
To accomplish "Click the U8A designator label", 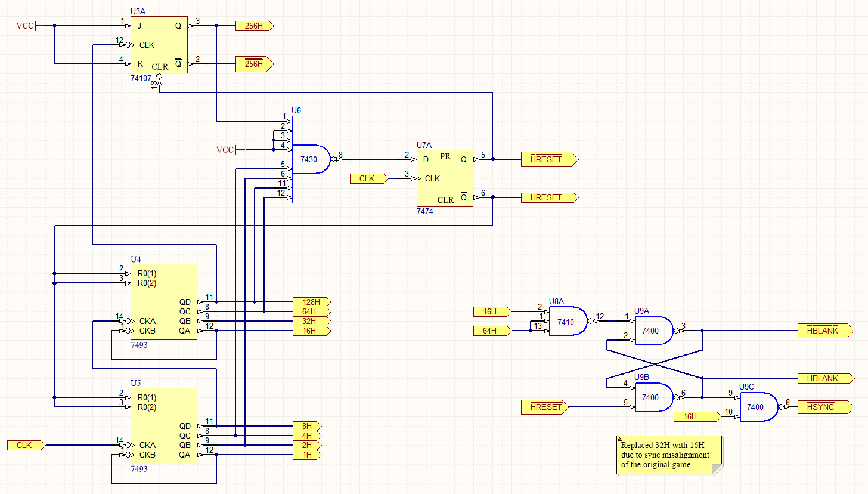I will pyautogui.click(x=556, y=302).
